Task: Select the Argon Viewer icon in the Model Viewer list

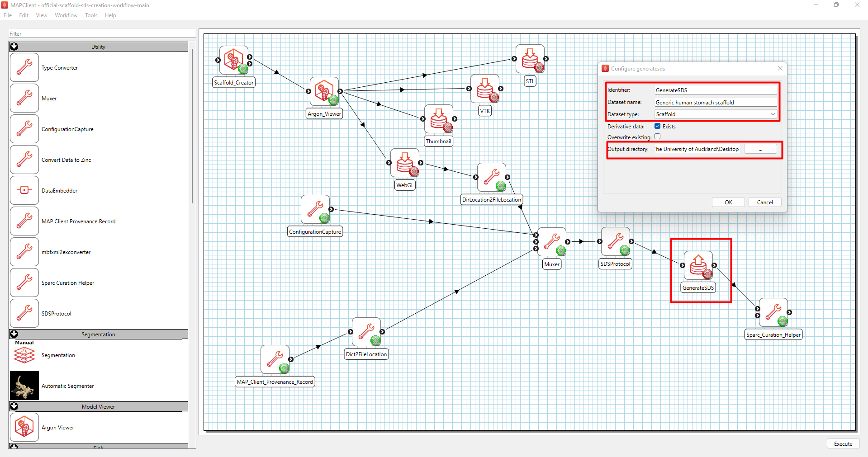Action: point(24,427)
